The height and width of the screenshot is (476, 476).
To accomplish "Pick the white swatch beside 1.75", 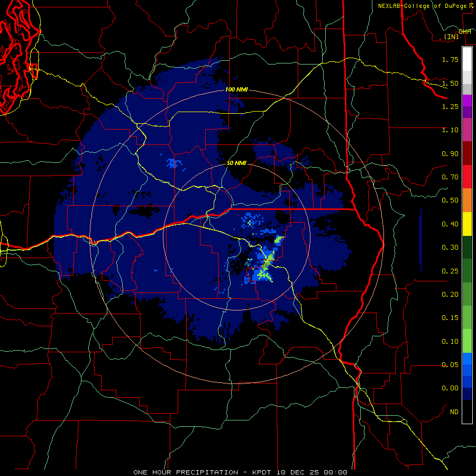I will coord(467,59).
